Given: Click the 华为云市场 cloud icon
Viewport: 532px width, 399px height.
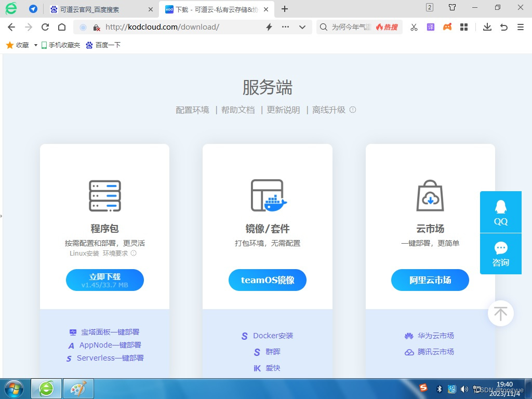Looking at the screenshot, I should (410, 336).
